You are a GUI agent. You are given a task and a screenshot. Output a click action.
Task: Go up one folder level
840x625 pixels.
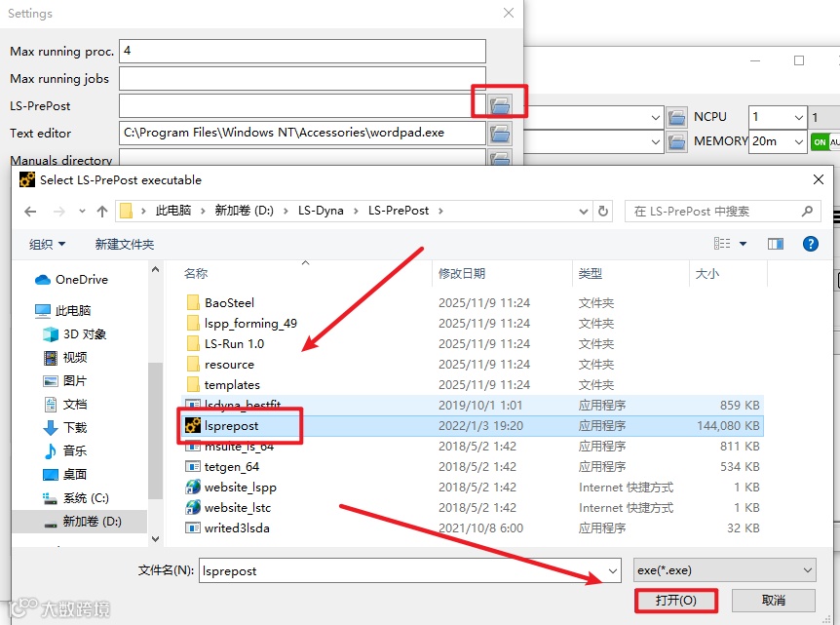101,212
